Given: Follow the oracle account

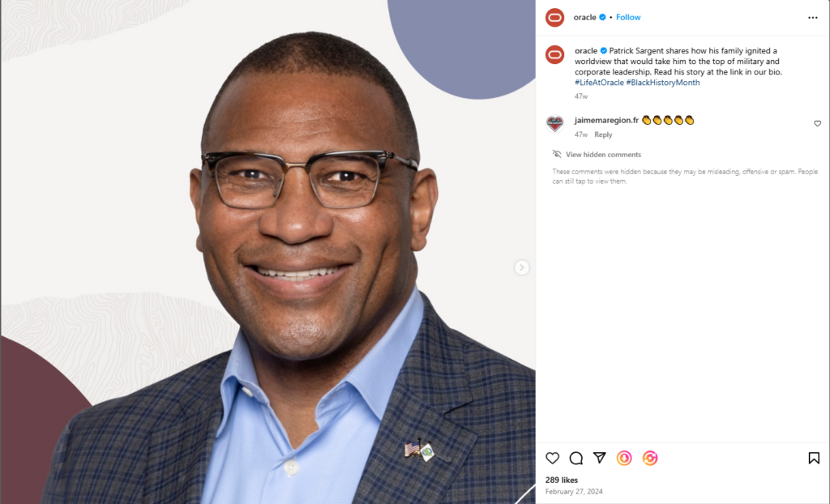Looking at the screenshot, I should (x=628, y=17).
